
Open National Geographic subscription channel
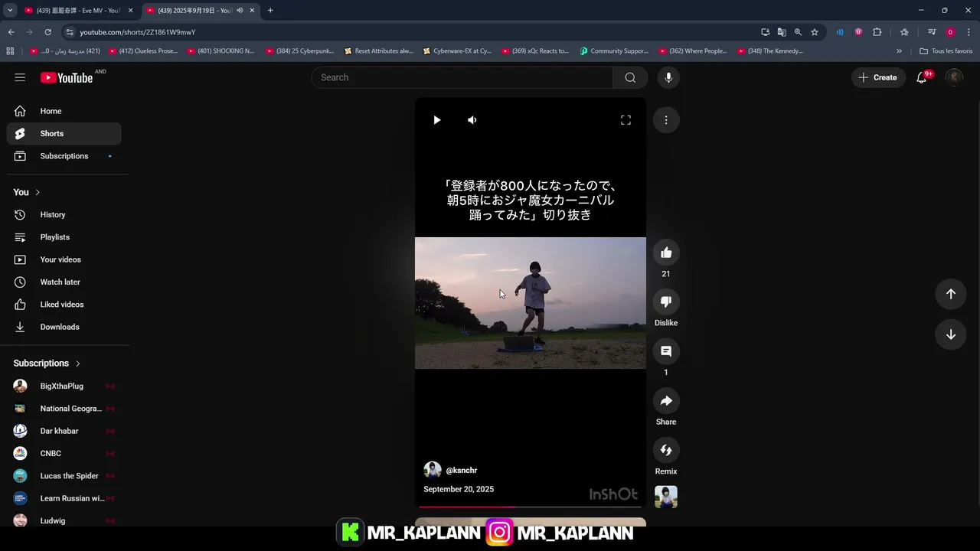64,409
